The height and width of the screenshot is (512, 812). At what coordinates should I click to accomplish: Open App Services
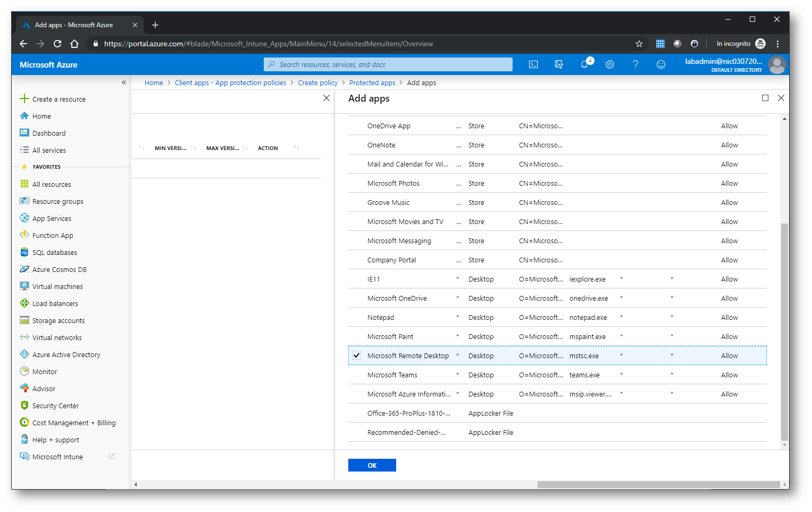tap(52, 218)
